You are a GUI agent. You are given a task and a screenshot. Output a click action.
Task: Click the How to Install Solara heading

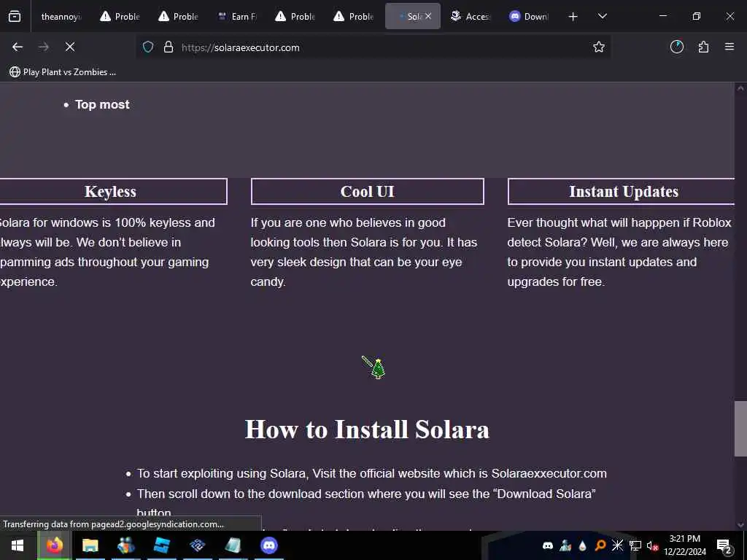[x=367, y=429]
